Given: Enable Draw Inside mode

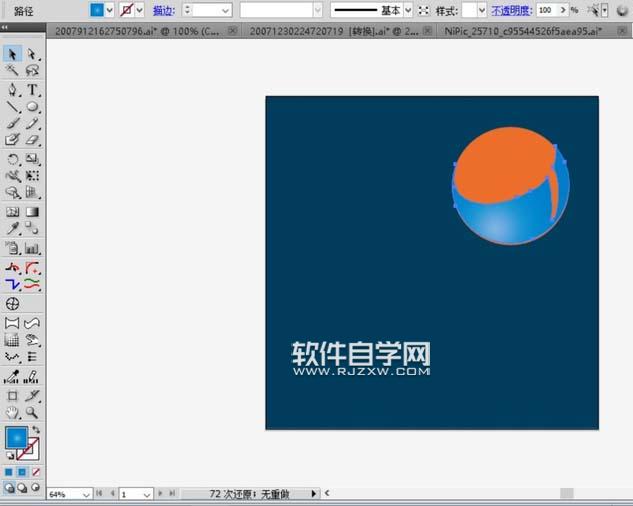Looking at the screenshot, I should pyautogui.click(x=36, y=487).
